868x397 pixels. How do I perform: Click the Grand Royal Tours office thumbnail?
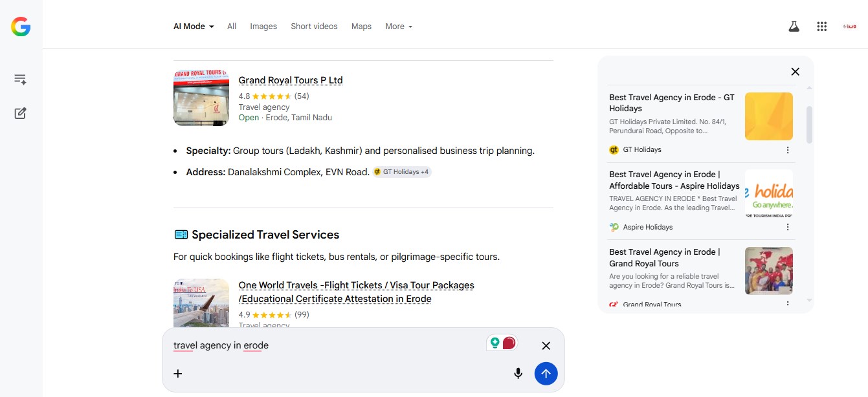[201, 98]
